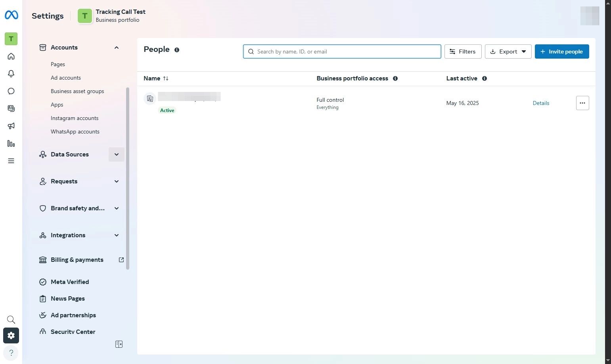Expand the Data Sources section
The height and width of the screenshot is (364, 611).
117,154
